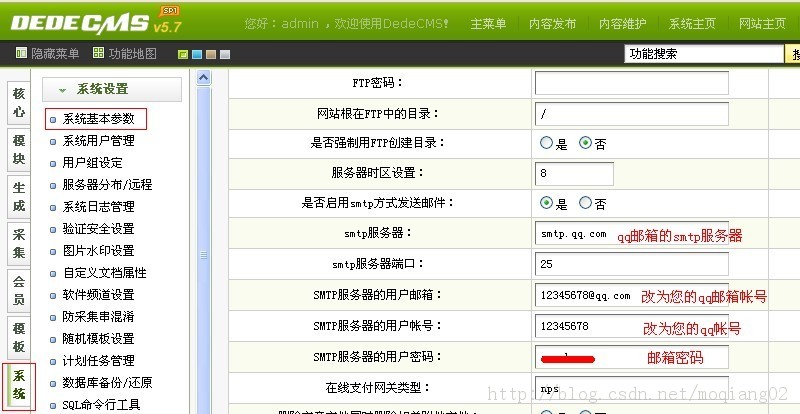Click the SMTP服务器的用户帐号 input field
800x414 pixels.
632,326
